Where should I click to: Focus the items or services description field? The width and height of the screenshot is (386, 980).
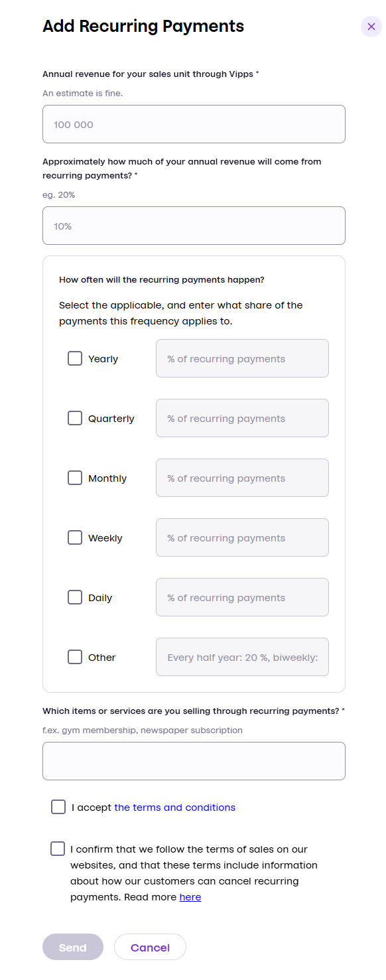pos(194,760)
